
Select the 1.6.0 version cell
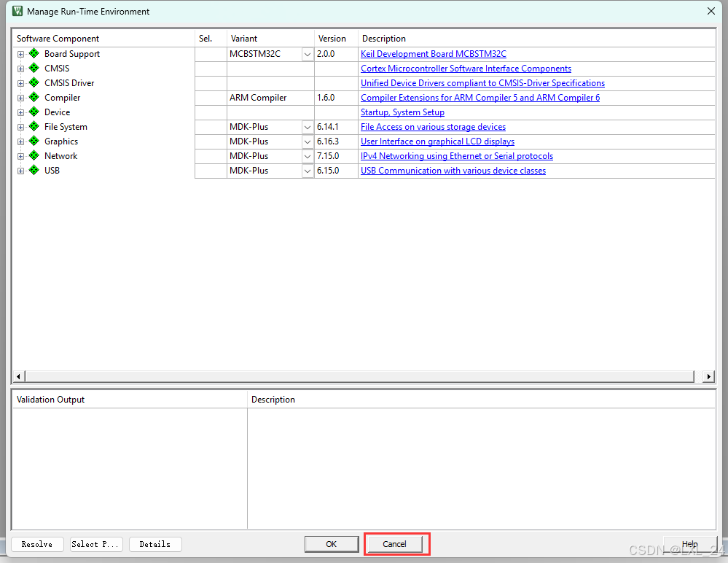336,98
